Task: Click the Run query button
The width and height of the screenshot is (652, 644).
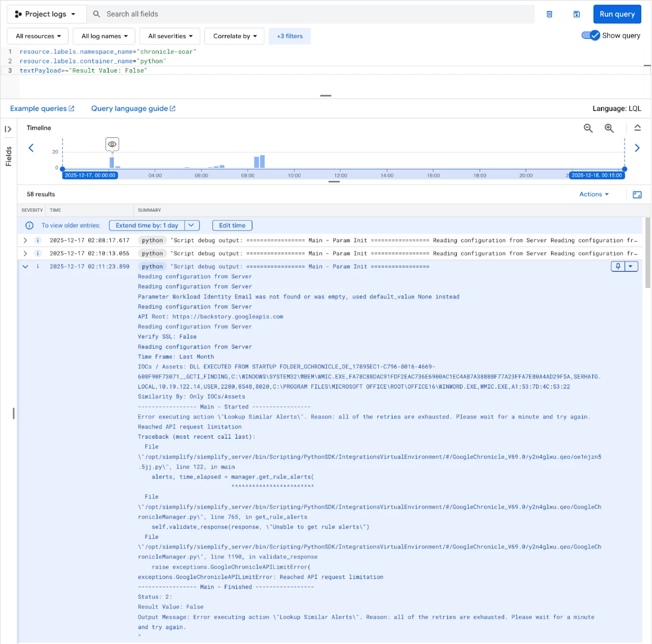Action: coord(617,14)
